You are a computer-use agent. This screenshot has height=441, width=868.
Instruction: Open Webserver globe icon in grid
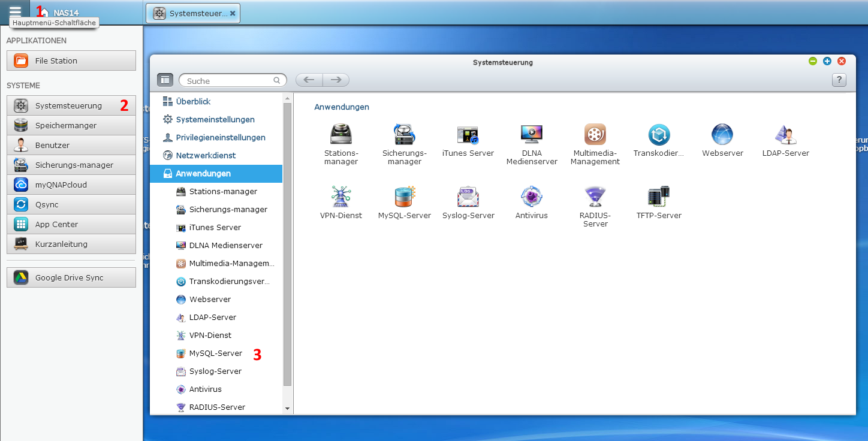click(722, 134)
